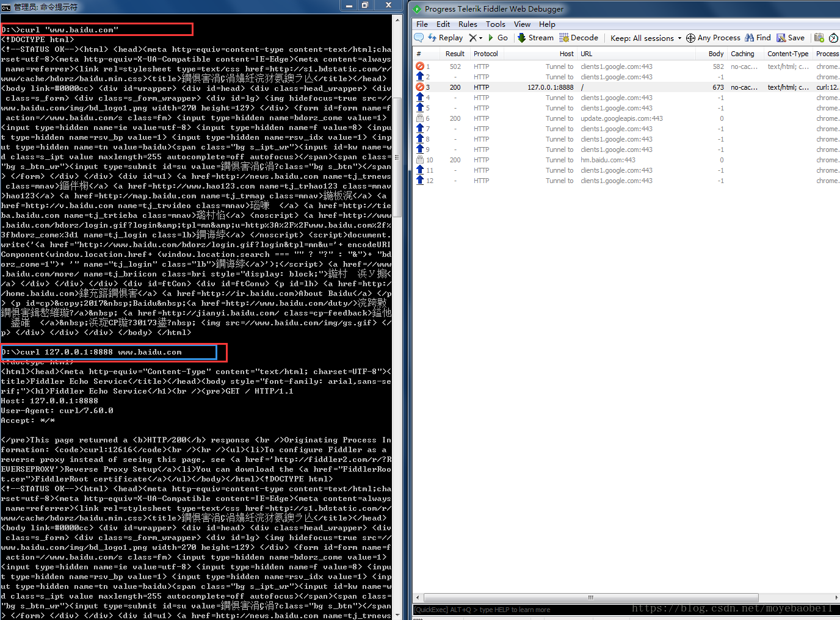Click the upload arrow icon of session 9
Screen dimensions: 840x620
tap(420, 150)
